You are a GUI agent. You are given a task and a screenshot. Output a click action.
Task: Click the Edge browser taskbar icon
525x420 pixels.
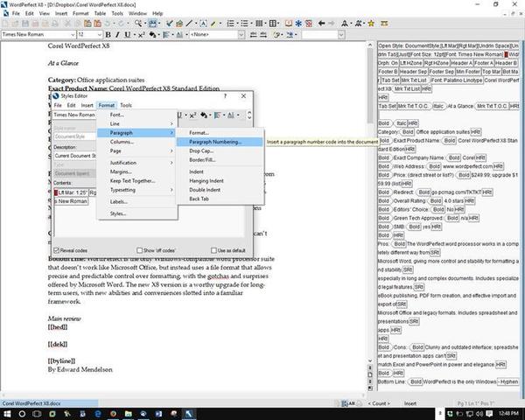click(98, 414)
